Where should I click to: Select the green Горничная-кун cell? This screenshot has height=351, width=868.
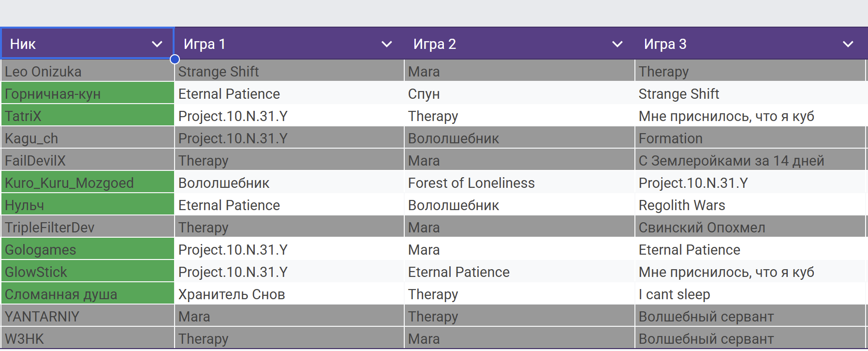pyautogui.click(x=87, y=94)
